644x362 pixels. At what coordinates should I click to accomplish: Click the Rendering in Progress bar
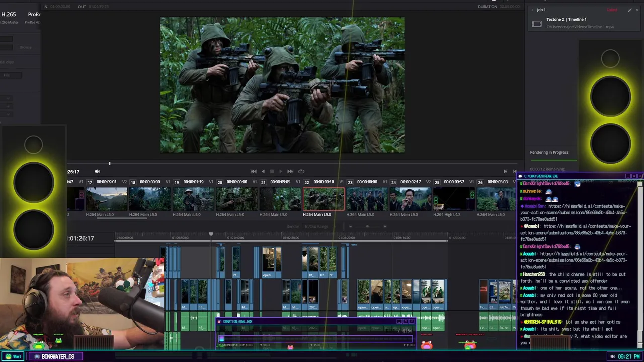[x=553, y=160]
